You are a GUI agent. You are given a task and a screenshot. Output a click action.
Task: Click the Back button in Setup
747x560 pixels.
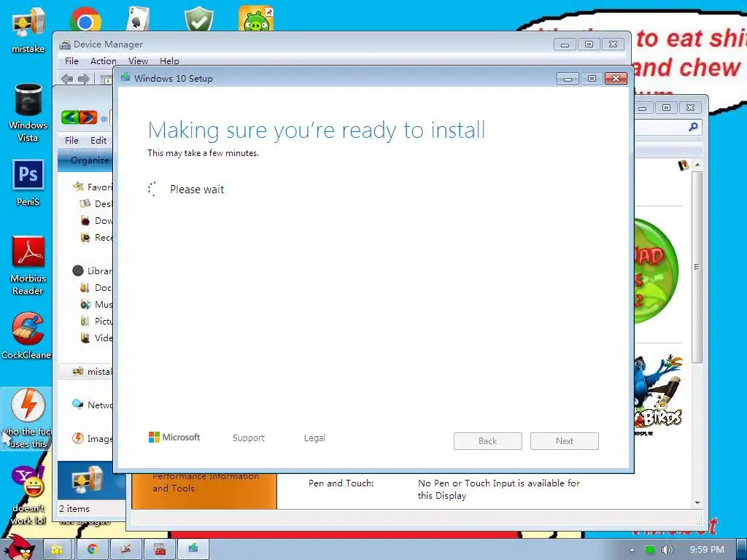click(x=488, y=441)
